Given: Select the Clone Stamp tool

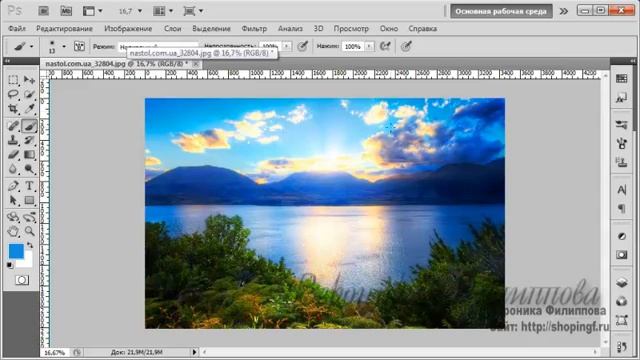Looking at the screenshot, I should point(13,140).
